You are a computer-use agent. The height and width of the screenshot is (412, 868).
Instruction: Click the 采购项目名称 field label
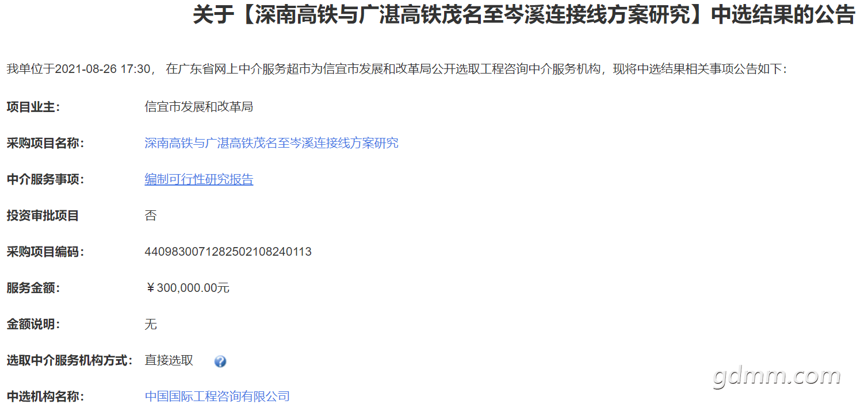coord(45,143)
